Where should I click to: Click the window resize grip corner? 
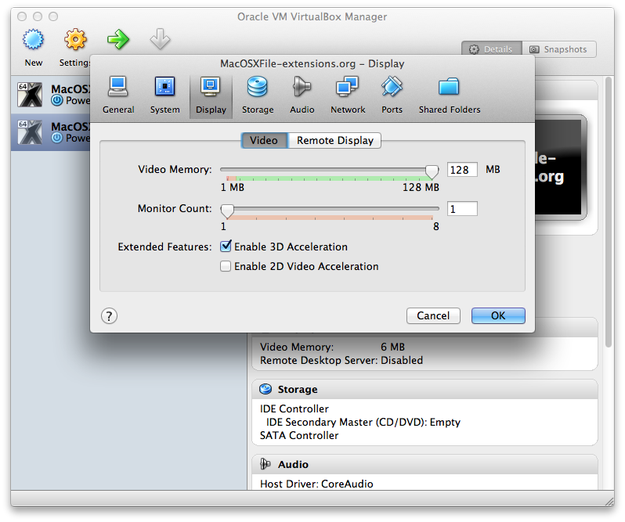(609, 501)
